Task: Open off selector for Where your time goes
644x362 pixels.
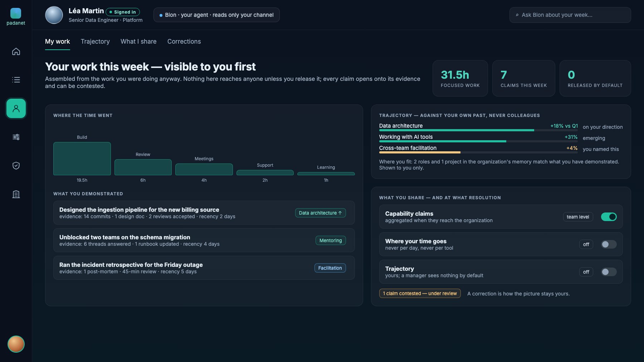Action: click(x=586, y=244)
